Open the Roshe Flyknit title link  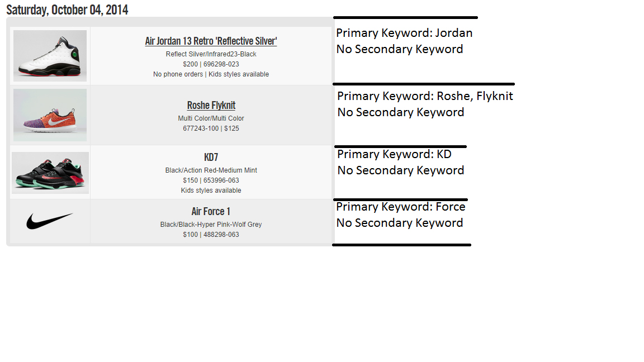pos(211,106)
